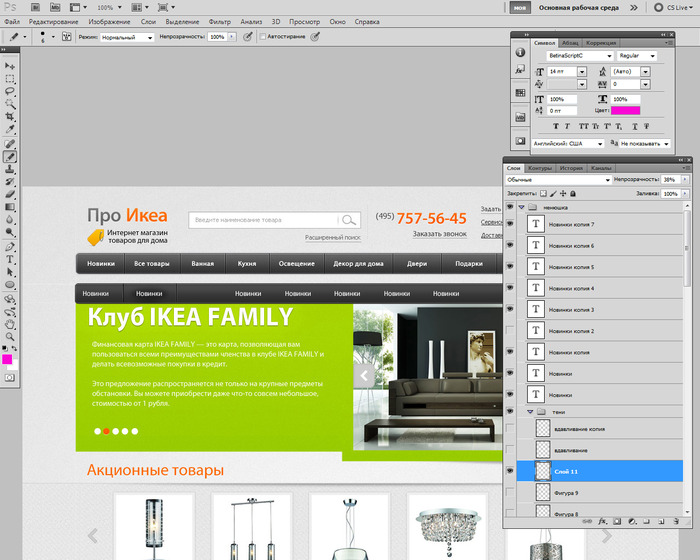This screenshot has width=700, height=560.
Task: Click the delete layer trash icon
Action: click(676, 521)
